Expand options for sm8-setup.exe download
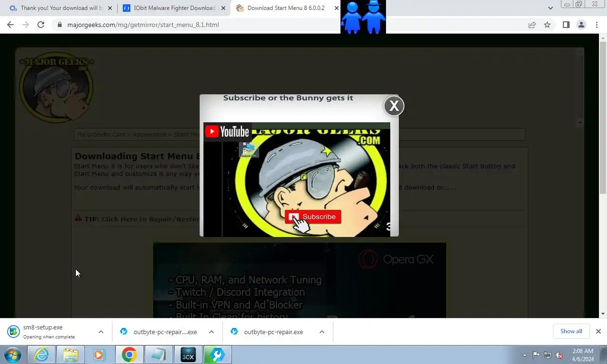607x364 pixels. (101, 332)
